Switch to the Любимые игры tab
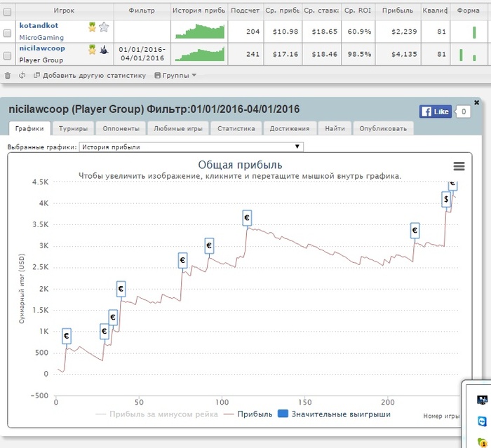491x448 pixels. (x=178, y=128)
